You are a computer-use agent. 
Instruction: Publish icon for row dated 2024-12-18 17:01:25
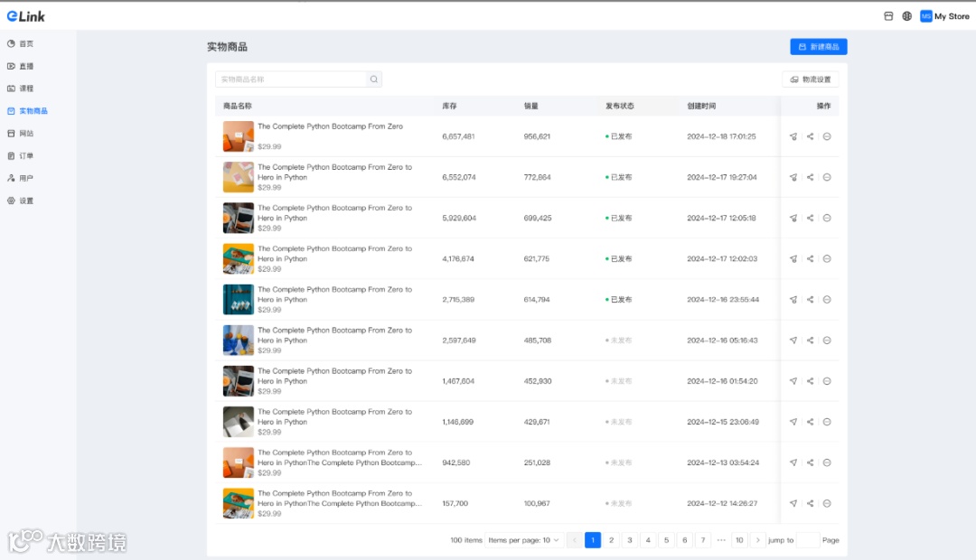pos(793,136)
